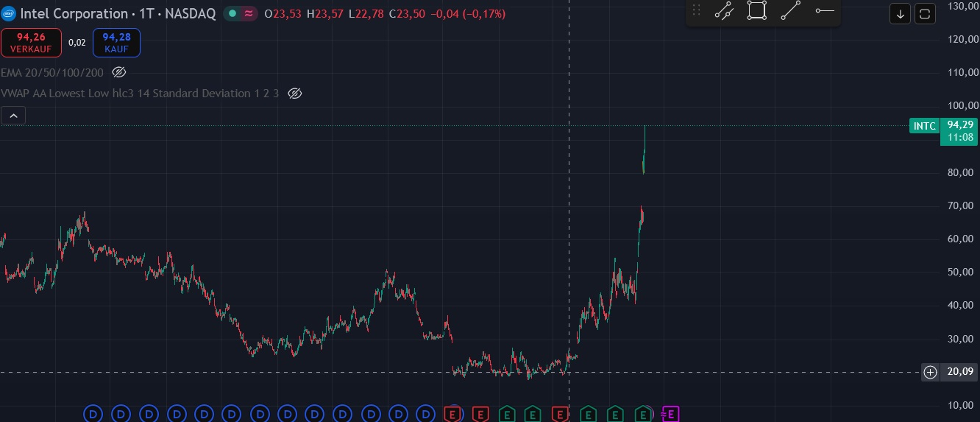This screenshot has height=422, width=980.
Task: Grab the drawing toolbar dotted handle
Action: point(697,10)
